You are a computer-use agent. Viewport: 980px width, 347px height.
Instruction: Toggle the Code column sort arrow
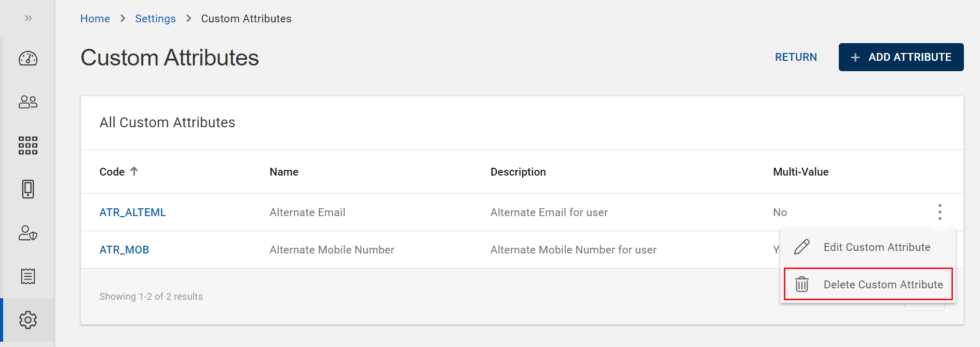pyautogui.click(x=134, y=171)
